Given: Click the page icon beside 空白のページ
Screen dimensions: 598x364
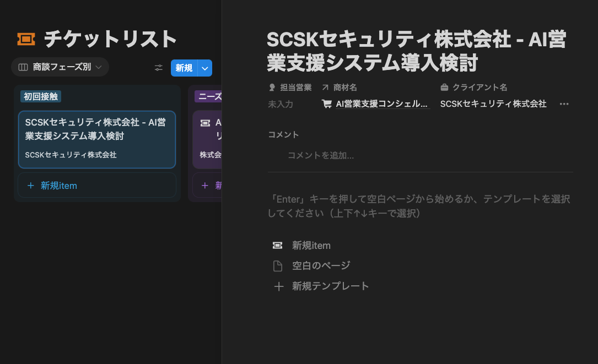Looking at the screenshot, I should pyautogui.click(x=278, y=265).
